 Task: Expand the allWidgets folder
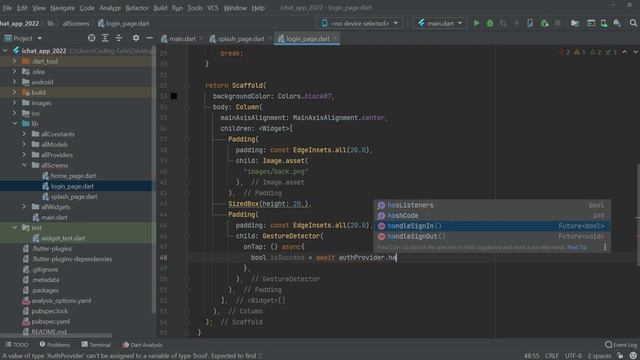click(x=24, y=207)
